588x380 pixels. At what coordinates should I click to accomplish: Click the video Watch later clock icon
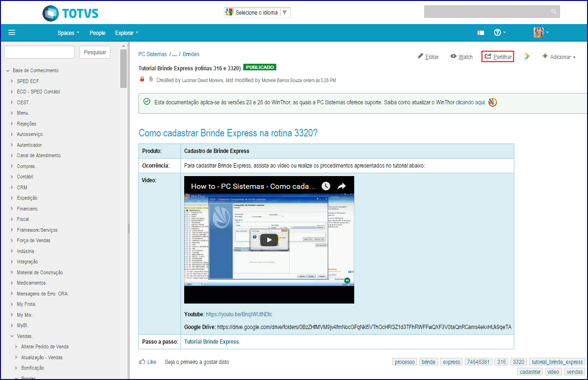[326, 186]
